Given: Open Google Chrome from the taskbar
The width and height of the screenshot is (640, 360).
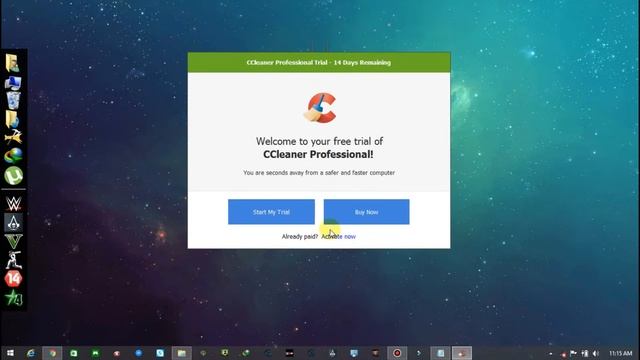Looking at the screenshot, I should click(52, 353).
